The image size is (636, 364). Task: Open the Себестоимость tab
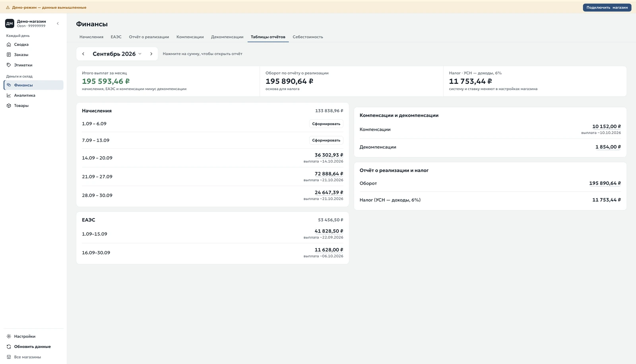(308, 37)
